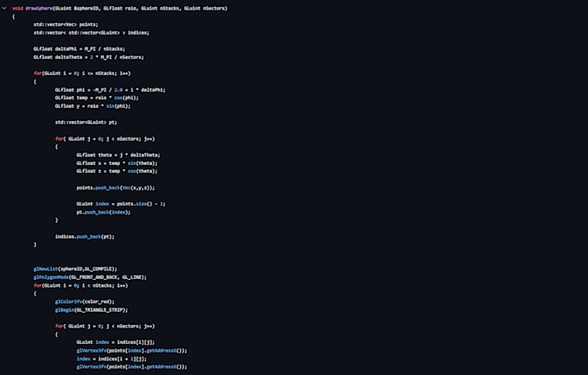Click the 'for(GLuint i = 0; i <= nStacks; i++)' line
Screen dimensions: 588x375
tap(82, 73)
